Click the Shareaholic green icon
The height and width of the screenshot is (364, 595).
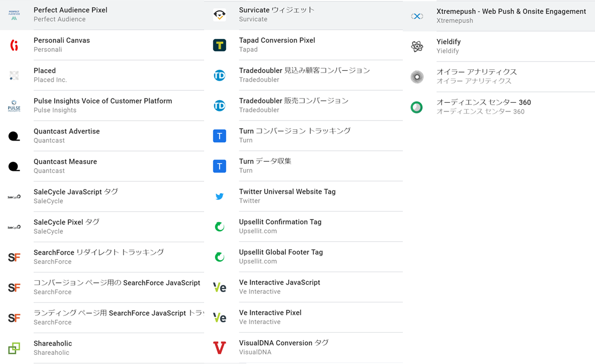(x=14, y=347)
